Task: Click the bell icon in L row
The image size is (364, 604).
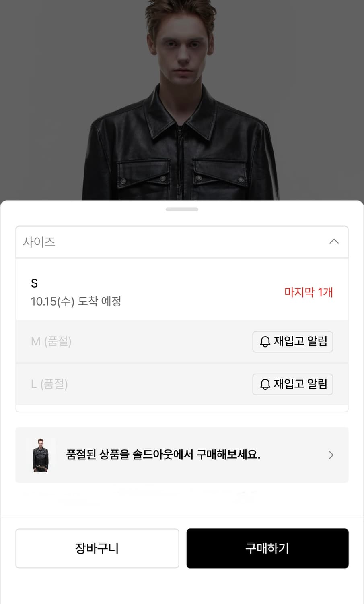Action: coord(265,385)
